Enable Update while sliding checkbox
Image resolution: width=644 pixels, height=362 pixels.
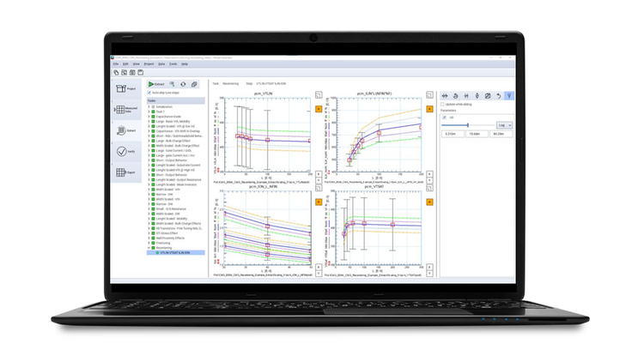[443, 105]
